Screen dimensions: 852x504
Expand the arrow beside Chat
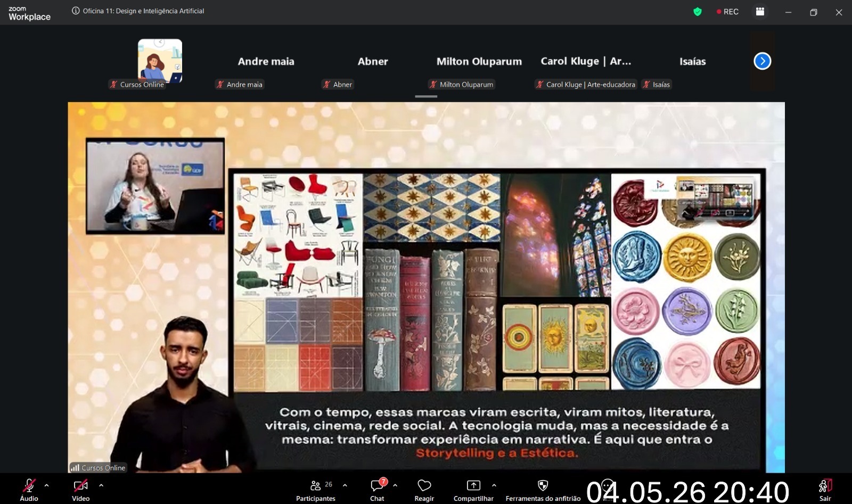click(x=395, y=485)
